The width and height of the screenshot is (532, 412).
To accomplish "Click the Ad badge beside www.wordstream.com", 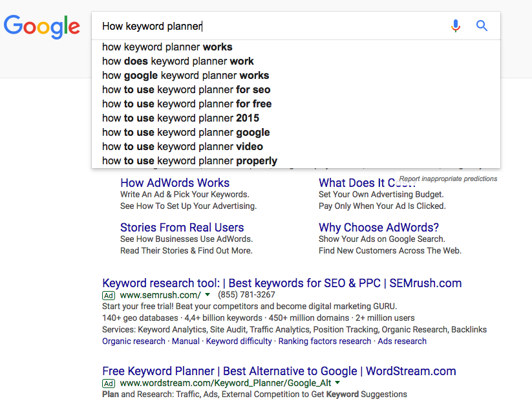I will [109, 384].
